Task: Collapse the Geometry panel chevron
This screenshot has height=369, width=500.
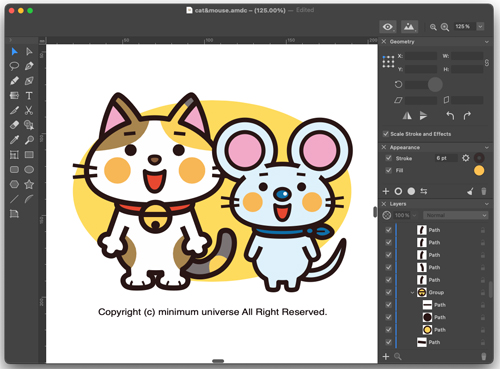Action: 487,42
